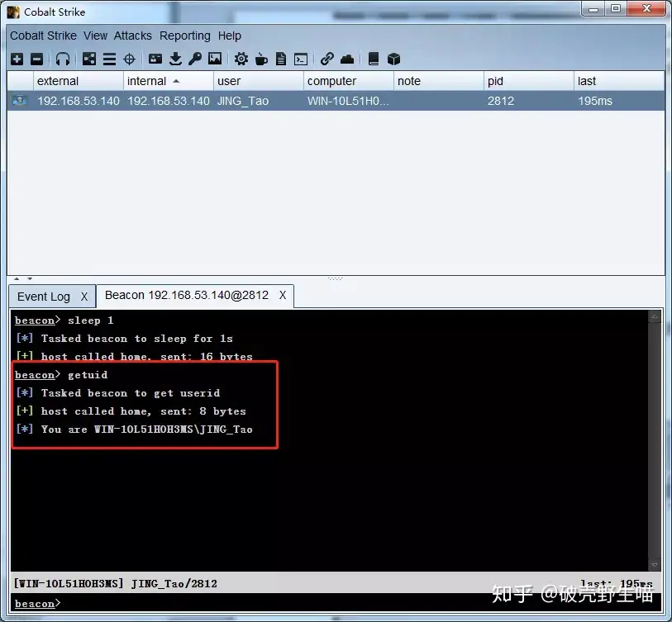Open the Credentials ID card icon
Image resolution: width=672 pixels, height=622 pixels.
tap(155, 59)
